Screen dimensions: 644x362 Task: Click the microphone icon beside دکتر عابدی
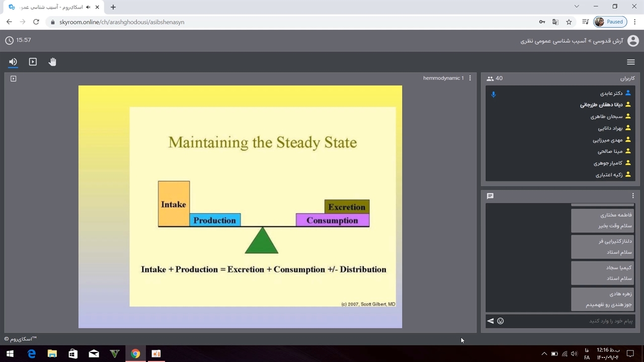coord(493,94)
